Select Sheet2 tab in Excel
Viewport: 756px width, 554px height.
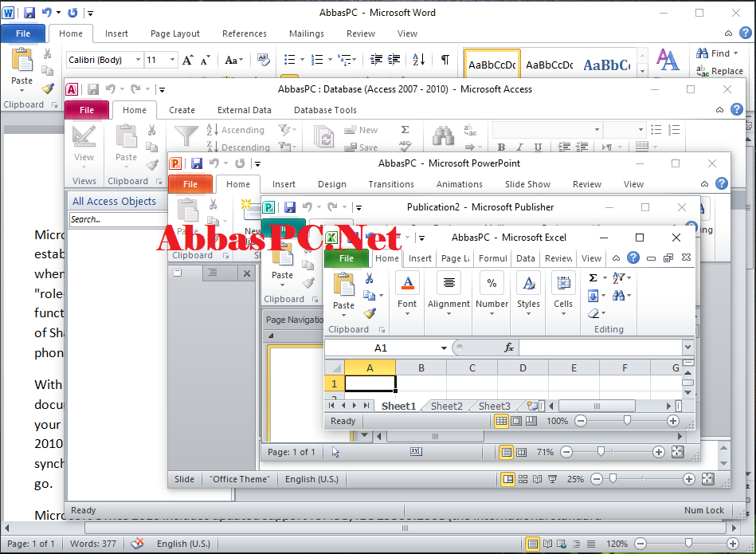pos(446,407)
